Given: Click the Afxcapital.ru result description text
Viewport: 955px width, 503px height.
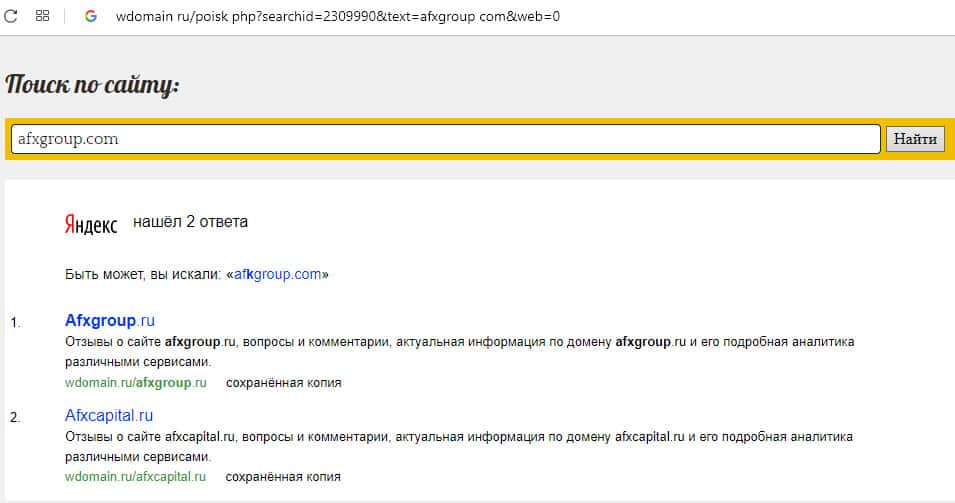Looking at the screenshot, I should coord(459,446).
